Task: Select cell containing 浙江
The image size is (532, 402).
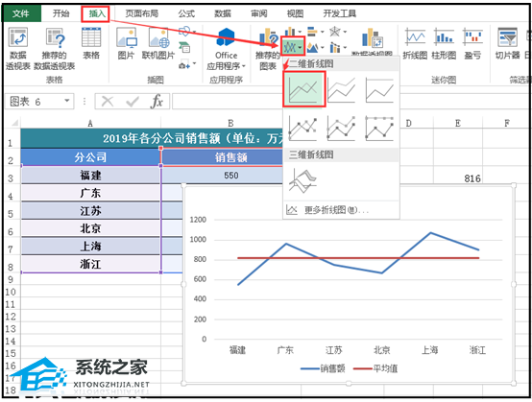Action: (x=90, y=264)
